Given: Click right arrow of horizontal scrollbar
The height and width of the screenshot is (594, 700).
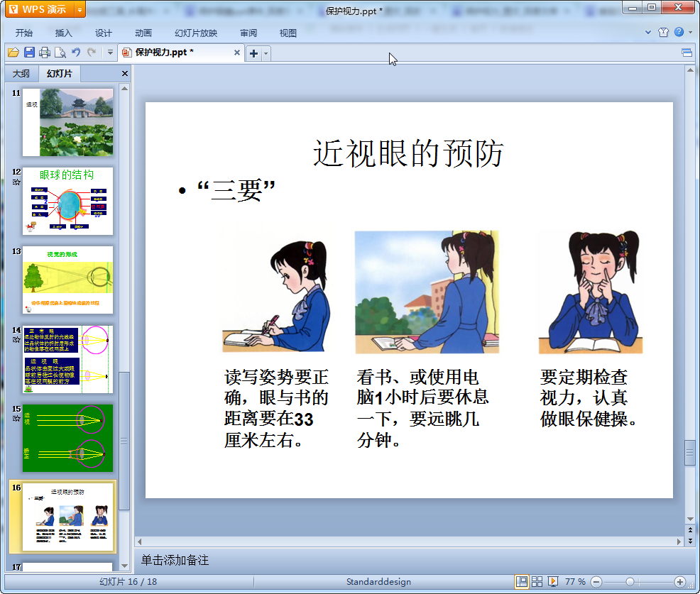Looking at the screenshot, I should coord(679,541).
